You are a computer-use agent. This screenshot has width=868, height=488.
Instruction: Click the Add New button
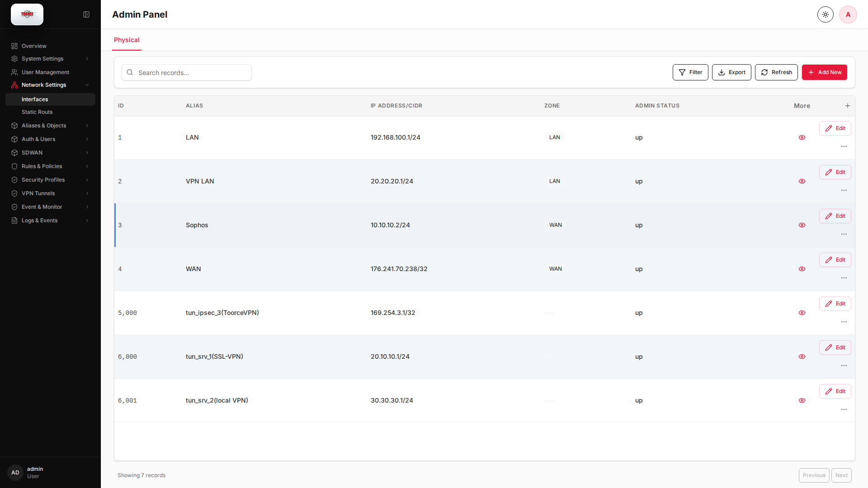pos(825,72)
